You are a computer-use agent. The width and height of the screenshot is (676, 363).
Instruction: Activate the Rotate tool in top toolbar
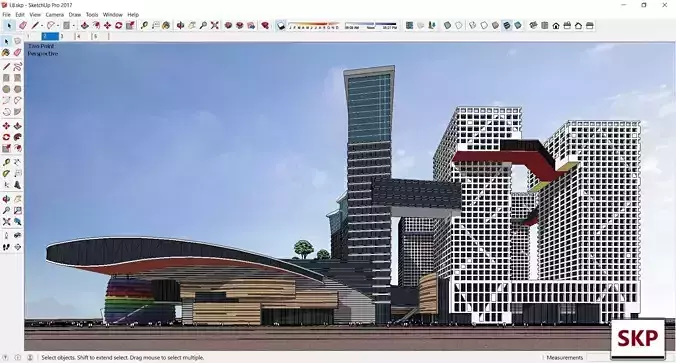(x=119, y=25)
